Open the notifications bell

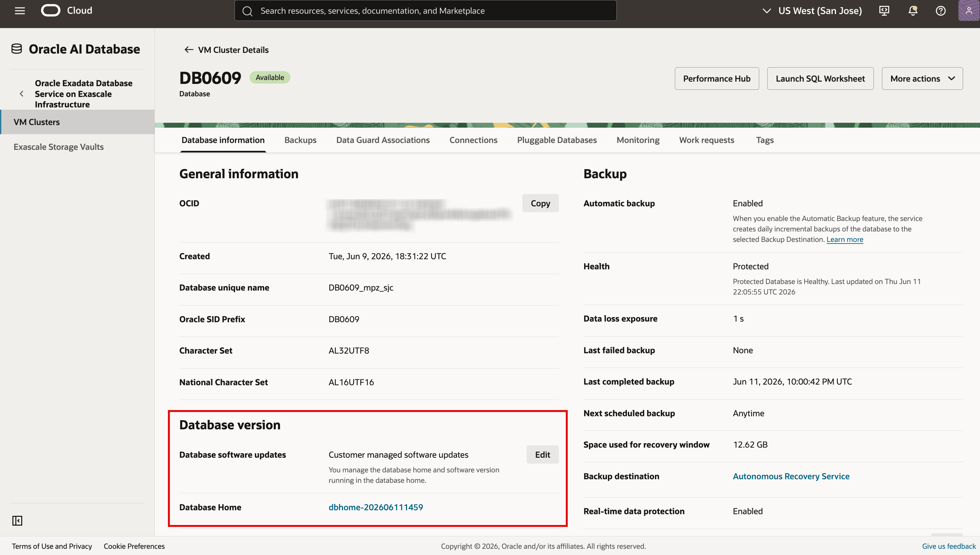(913, 11)
